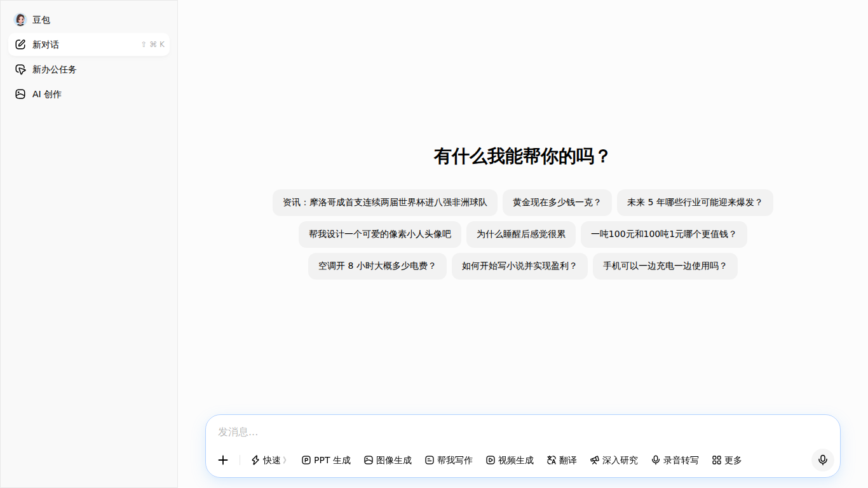Open the 视频生成 feature

tap(510, 460)
